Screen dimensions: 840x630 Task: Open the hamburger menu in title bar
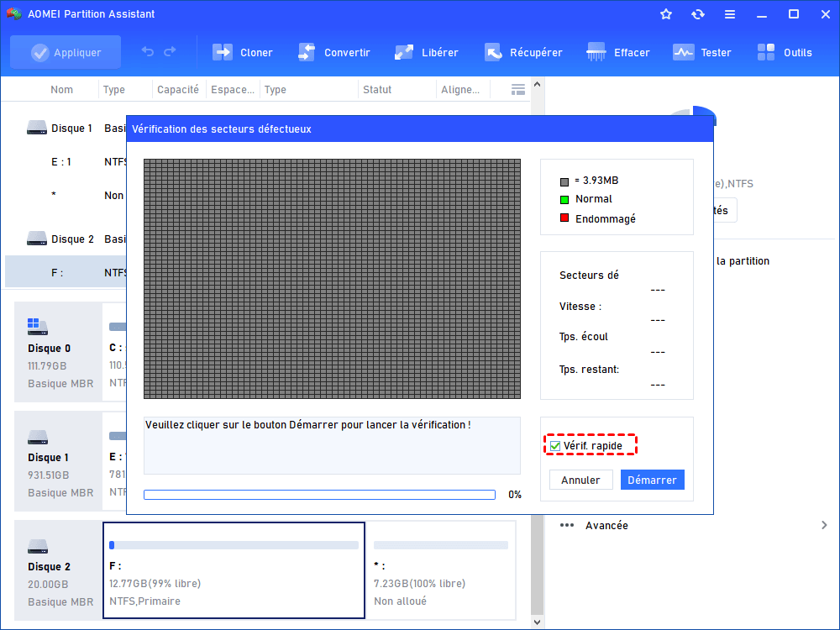tap(730, 14)
